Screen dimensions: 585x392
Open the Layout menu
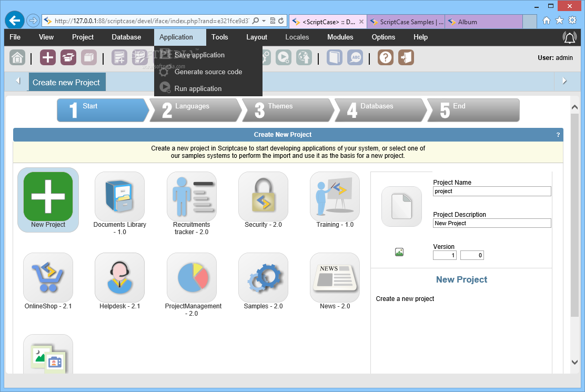pos(257,37)
